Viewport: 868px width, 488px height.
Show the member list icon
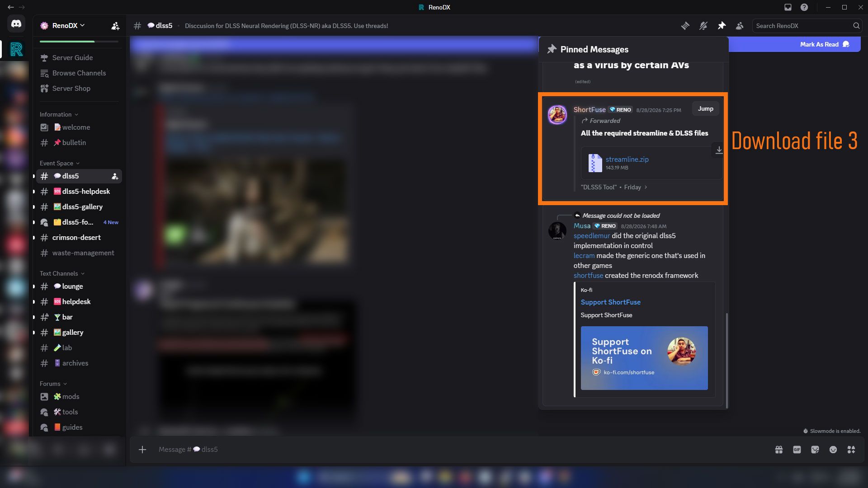[740, 26]
